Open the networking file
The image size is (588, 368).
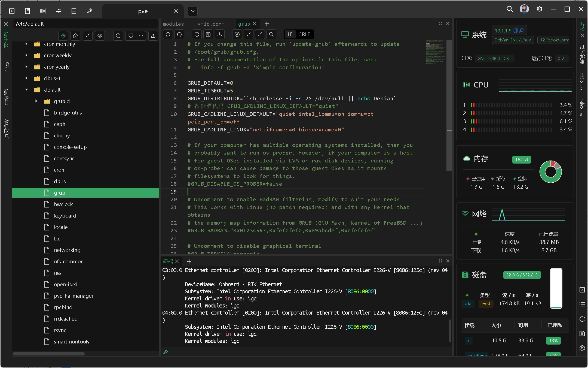pos(67,250)
